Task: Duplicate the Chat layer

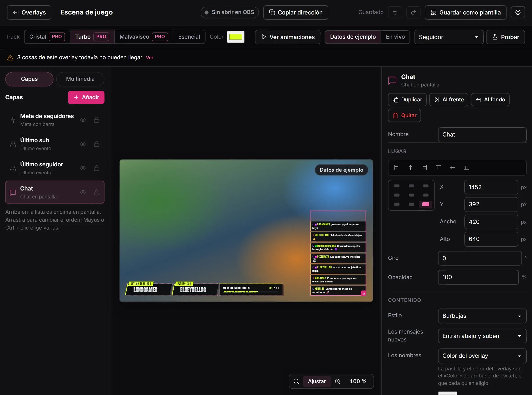Action: (x=407, y=99)
